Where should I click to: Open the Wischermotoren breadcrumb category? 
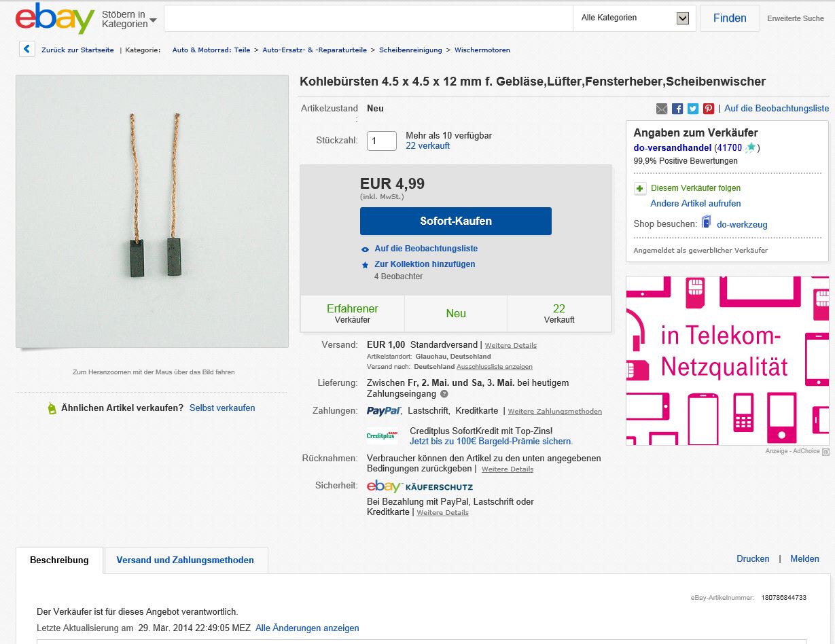tap(482, 50)
